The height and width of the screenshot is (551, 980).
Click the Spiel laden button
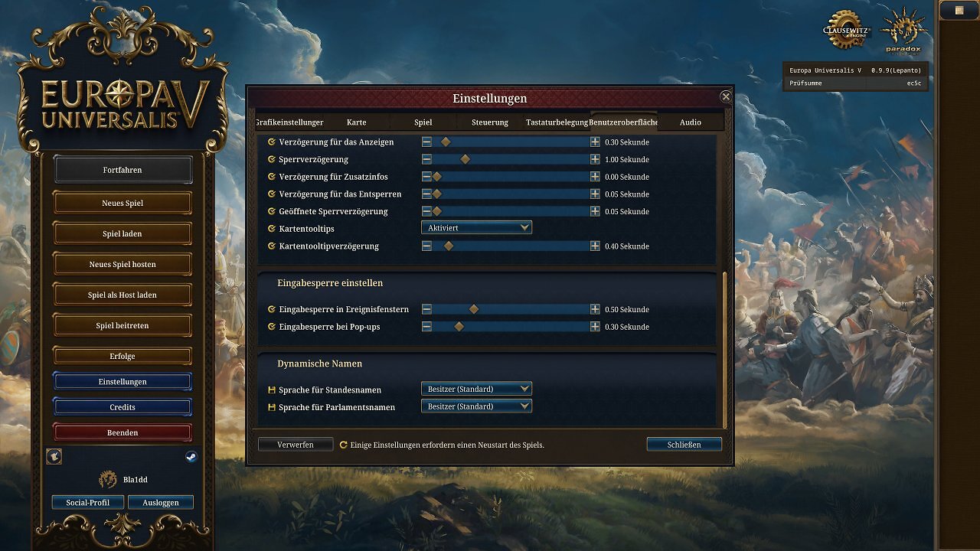pos(122,234)
